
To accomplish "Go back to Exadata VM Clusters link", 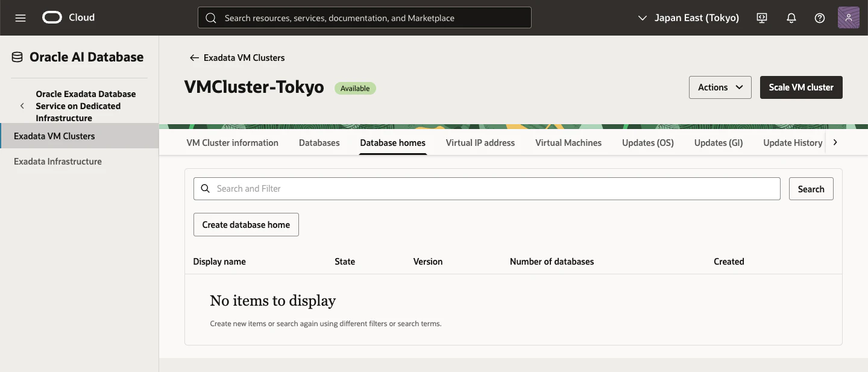I will click(244, 58).
